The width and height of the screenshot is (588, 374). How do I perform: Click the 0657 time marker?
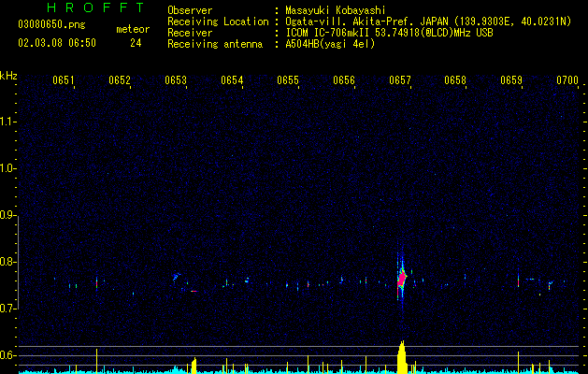tap(400, 79)
